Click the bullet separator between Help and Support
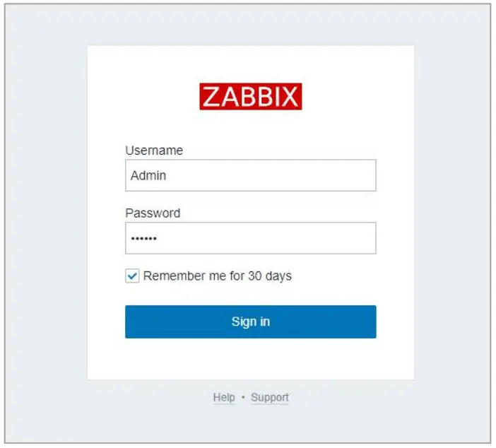 [x=243, y=398]
